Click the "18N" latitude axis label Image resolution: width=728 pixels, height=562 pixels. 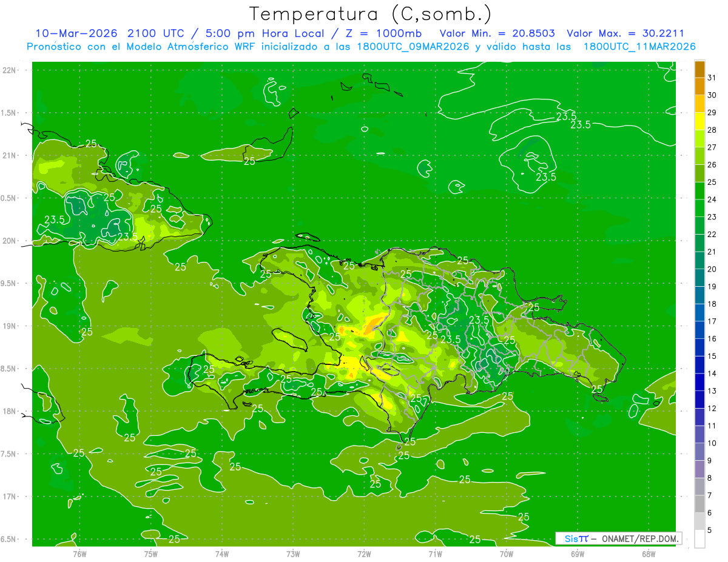click(x=8, y=411)
